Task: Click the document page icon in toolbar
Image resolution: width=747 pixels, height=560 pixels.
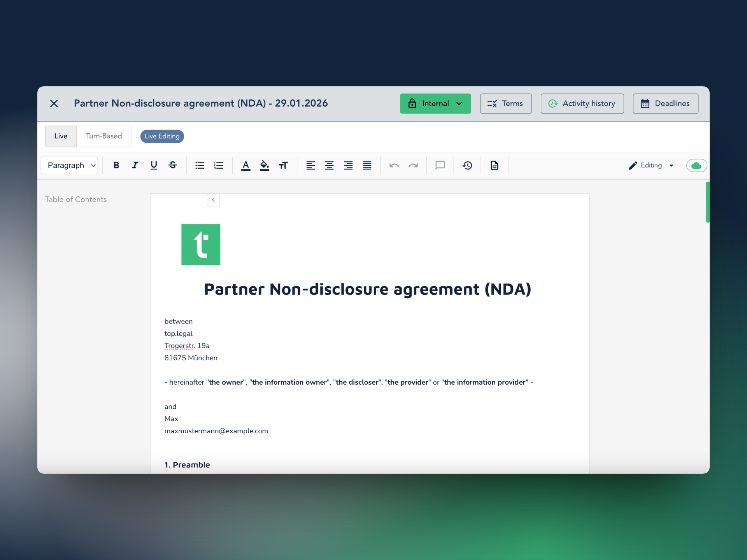Action: point(494,166)
